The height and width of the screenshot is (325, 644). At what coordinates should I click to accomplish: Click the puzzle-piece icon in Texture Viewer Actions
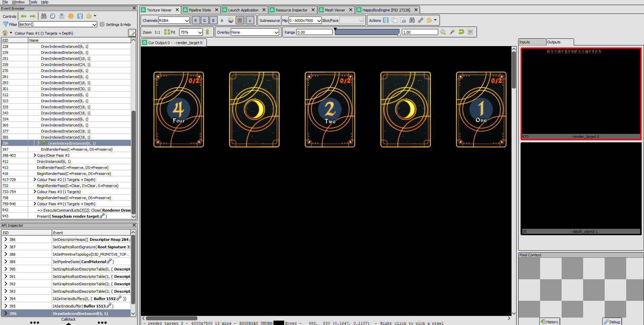pos(429,20)
